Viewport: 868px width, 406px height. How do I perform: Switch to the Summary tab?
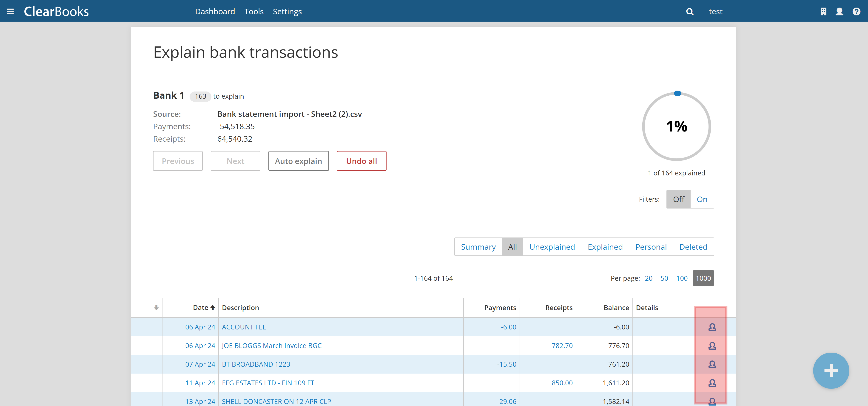(x=478, y=247)
